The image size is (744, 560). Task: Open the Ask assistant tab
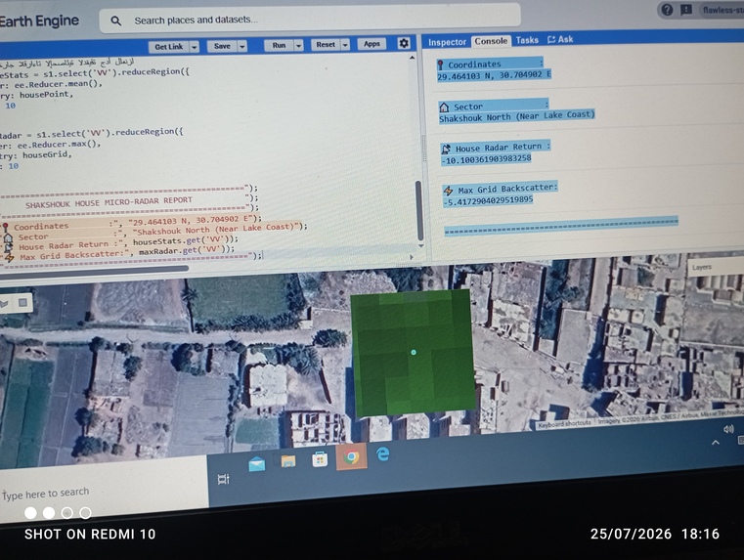tap(560, 39)
